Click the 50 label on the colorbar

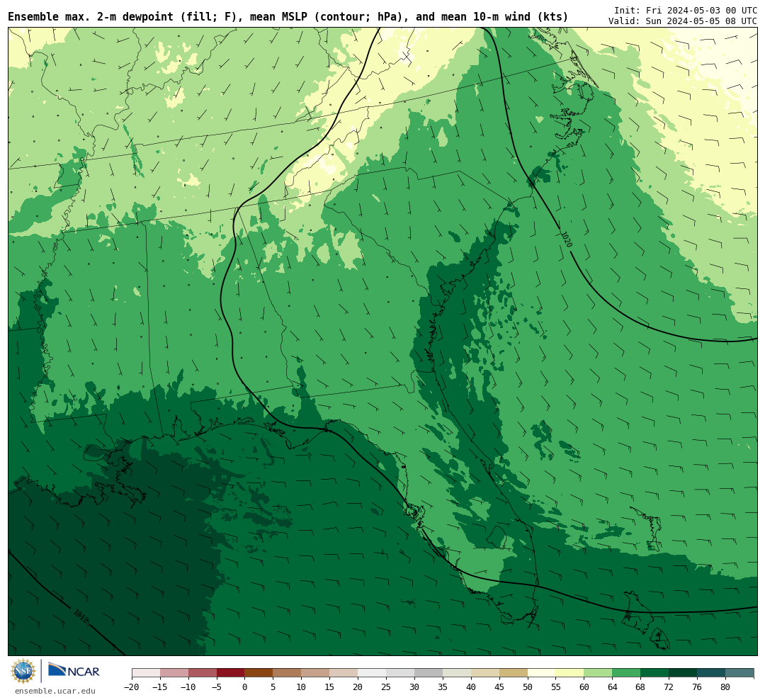tap(528, 687)
